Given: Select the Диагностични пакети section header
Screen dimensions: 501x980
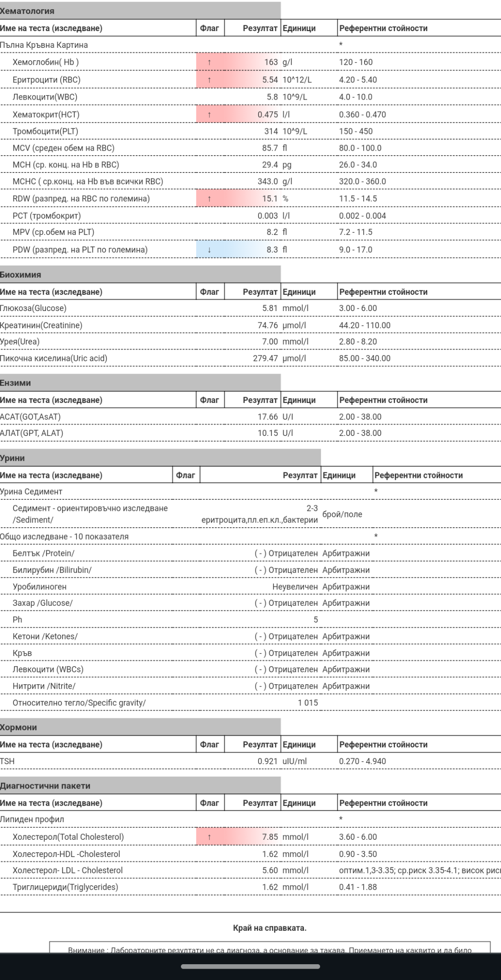Looking at the screenshot, I should tap(140, 786).
